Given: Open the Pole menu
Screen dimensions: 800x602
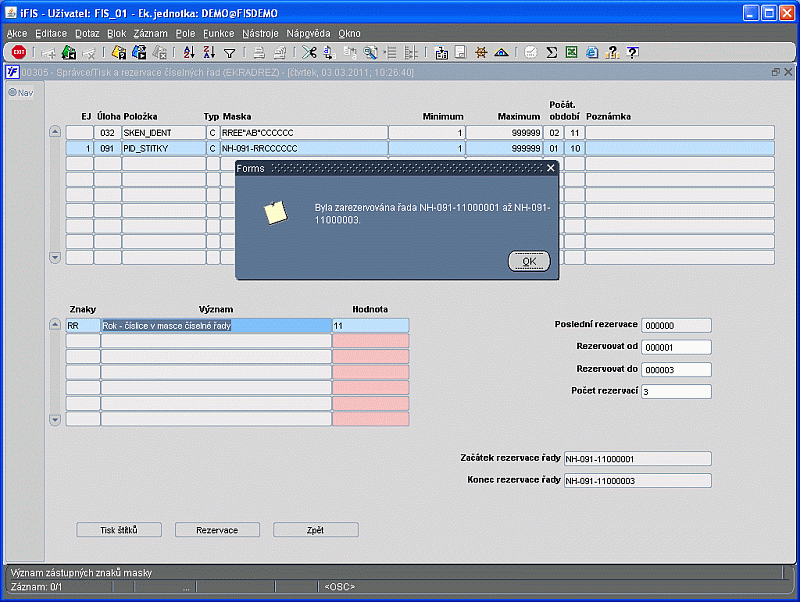Looking at the screenshot, I should coord(185,34).
